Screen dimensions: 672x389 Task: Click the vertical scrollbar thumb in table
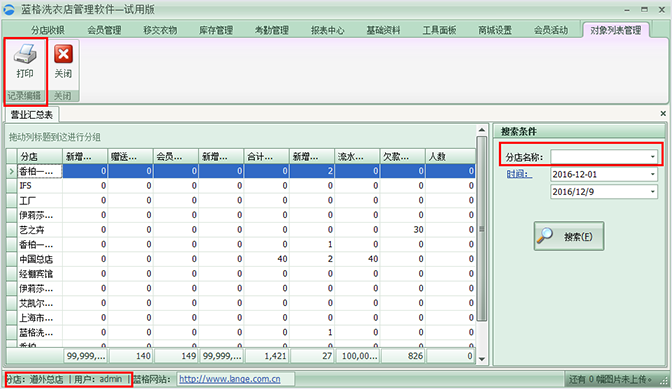click(x=482, y=229)
